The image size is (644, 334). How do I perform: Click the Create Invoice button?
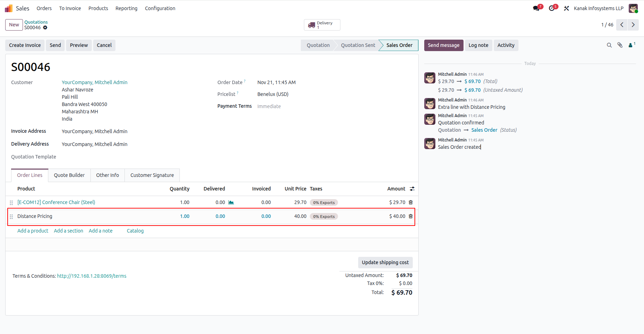[25, 45]
